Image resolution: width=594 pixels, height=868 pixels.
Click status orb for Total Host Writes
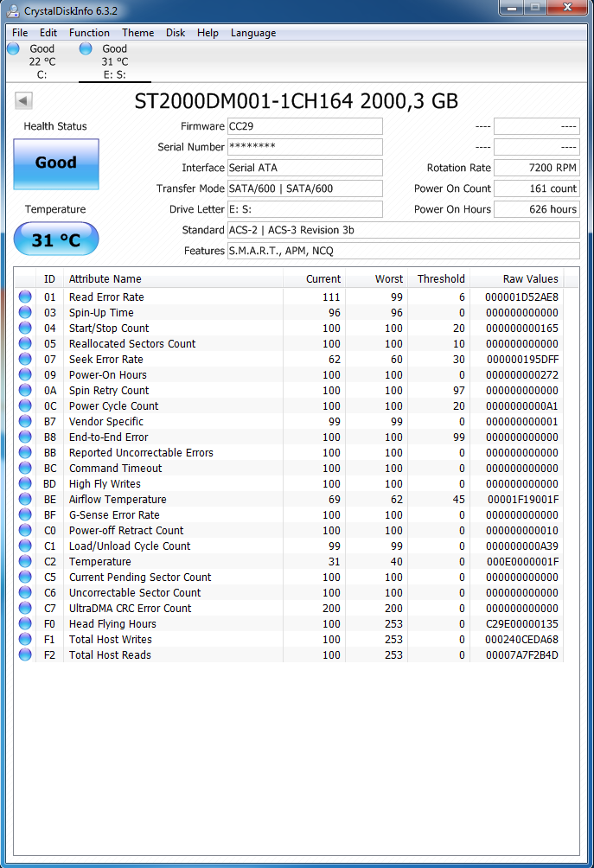[x=25, y=639]
